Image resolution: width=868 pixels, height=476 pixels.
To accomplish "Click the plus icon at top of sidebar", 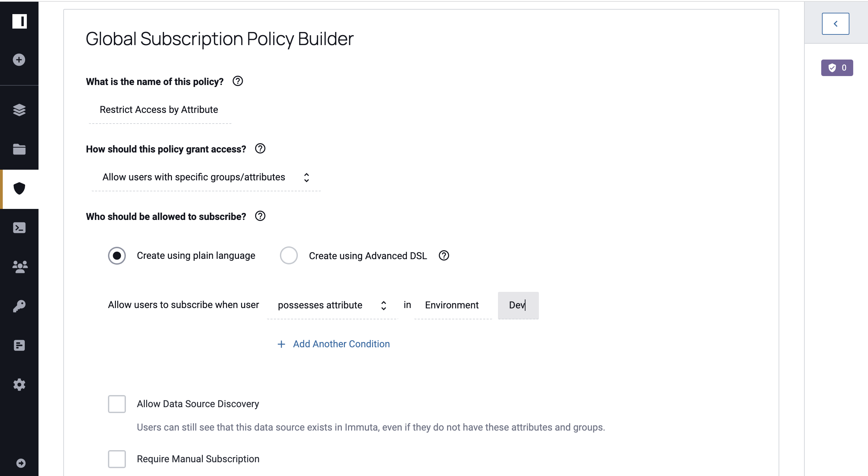I will (x=19, y=60).
